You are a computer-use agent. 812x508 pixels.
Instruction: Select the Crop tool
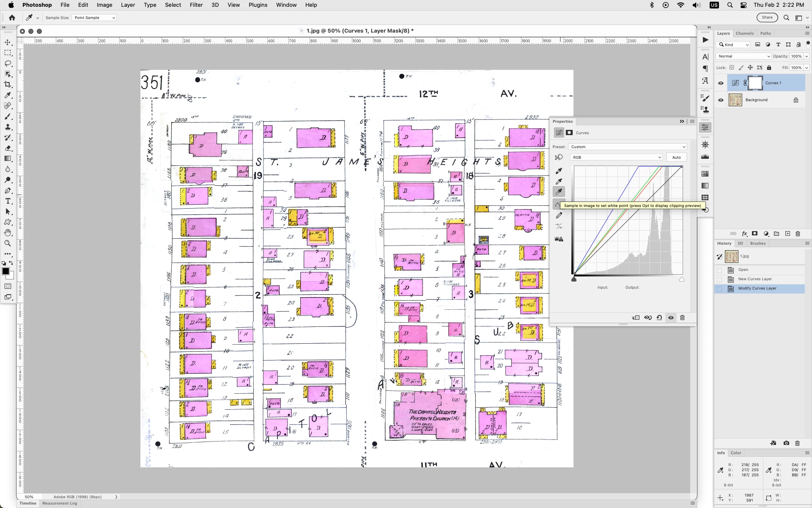(x=8, y=85)
